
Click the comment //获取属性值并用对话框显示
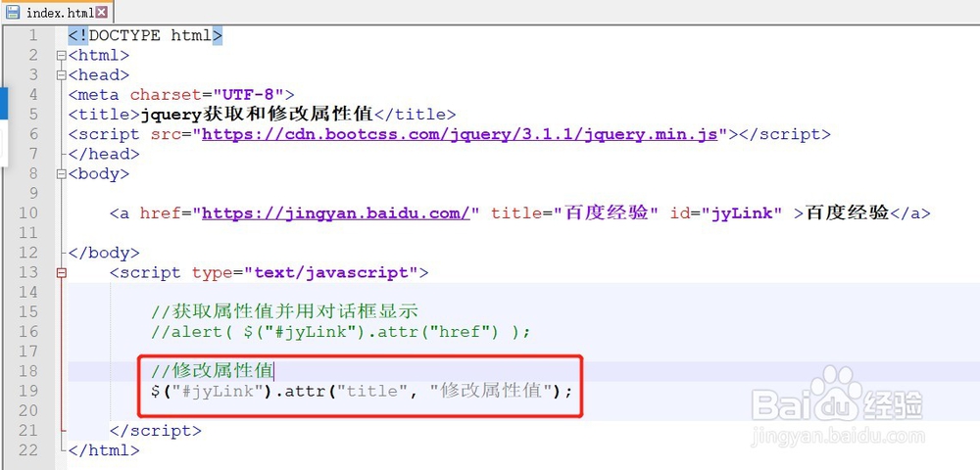pos(284,311)
